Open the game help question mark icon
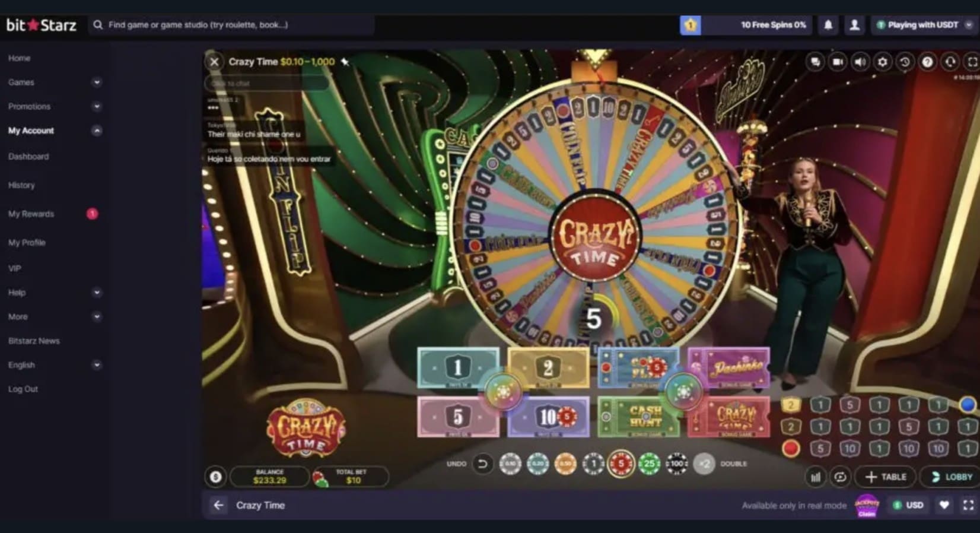980x533 pixels. pyautogui.click(x=927, y=62)
